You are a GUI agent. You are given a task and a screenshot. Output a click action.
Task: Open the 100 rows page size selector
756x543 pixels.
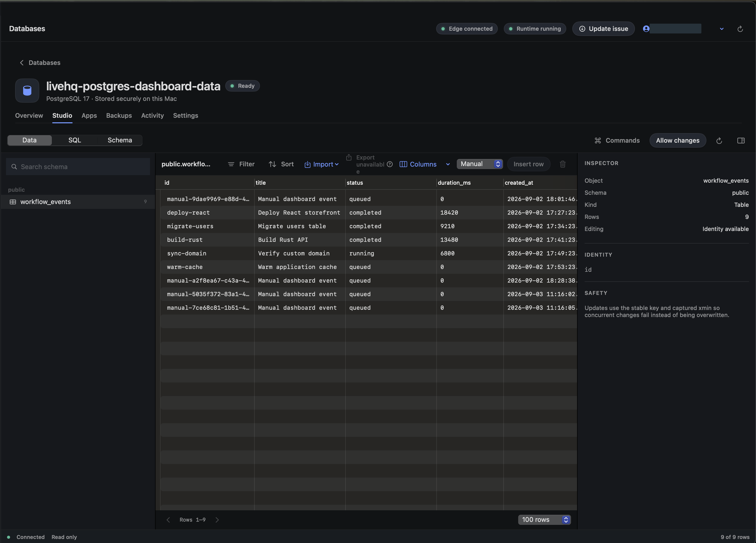[x=544, y=520]
